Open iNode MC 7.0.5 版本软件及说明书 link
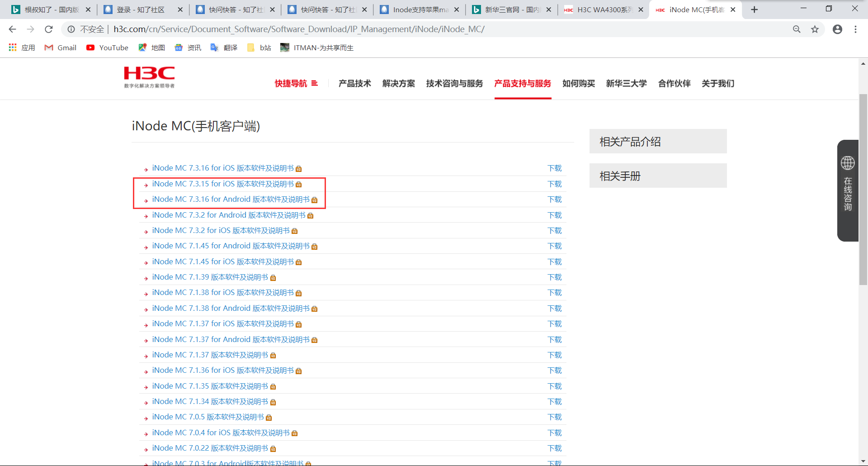The height and width of the screenshot is (466, 868). pyautogui.click(x=208, y=417)
